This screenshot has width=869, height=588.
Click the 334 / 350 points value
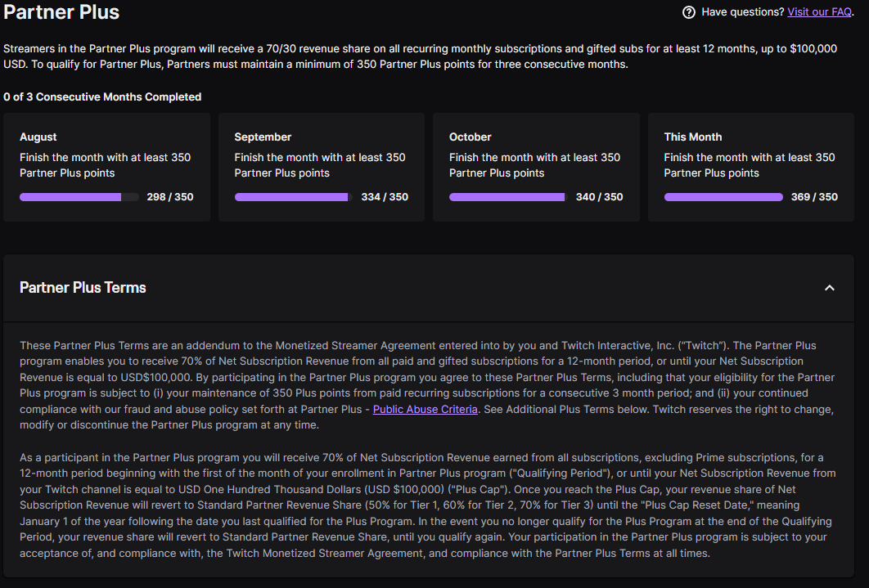pyautogui.click(x=385, y=197)
